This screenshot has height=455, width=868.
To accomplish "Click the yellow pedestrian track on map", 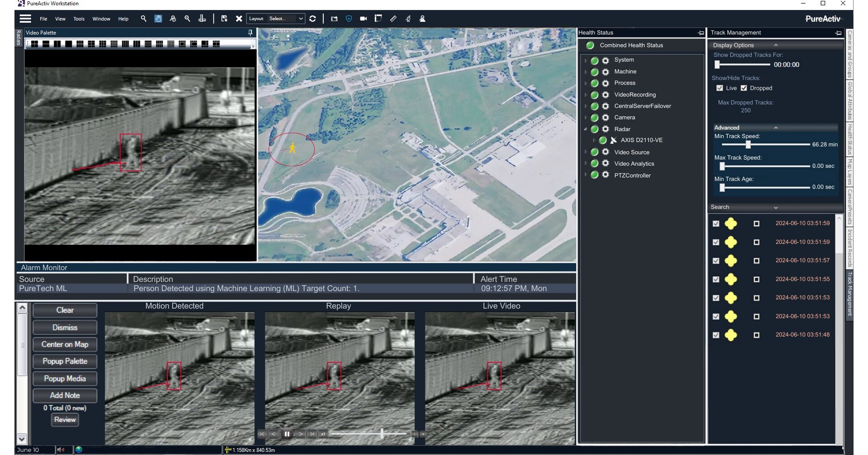I will point(292,148).
